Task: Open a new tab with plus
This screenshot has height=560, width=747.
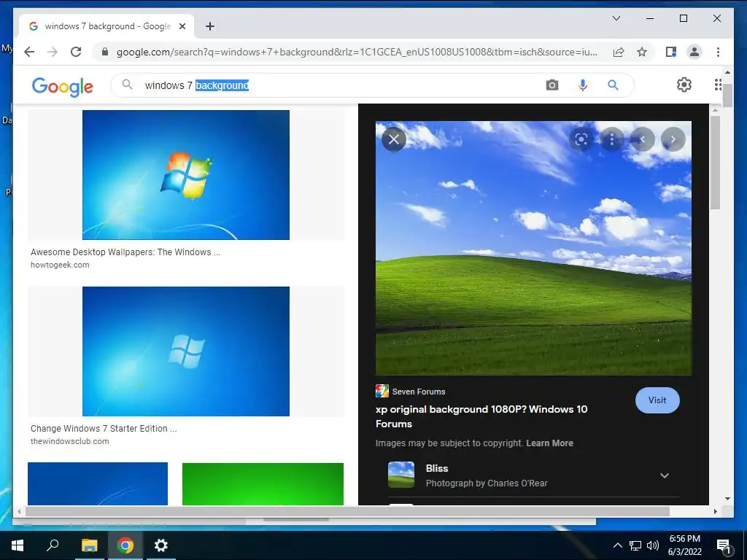Action: [x=210, y=26]
